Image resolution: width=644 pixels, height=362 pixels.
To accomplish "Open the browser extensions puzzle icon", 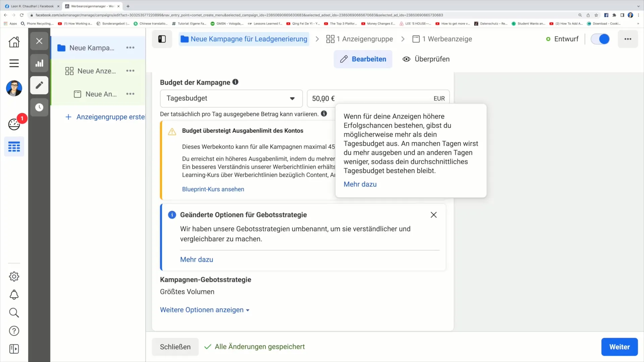I will 614,15.
